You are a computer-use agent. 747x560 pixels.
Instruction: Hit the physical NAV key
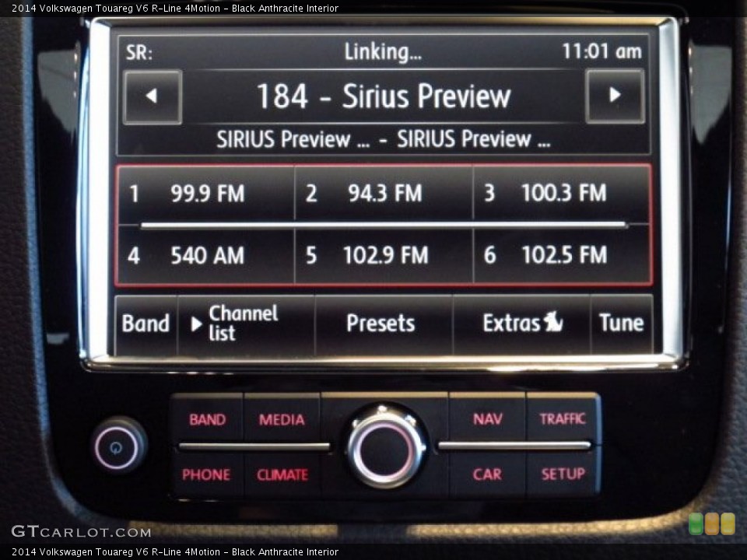click(x=487, y=419)
